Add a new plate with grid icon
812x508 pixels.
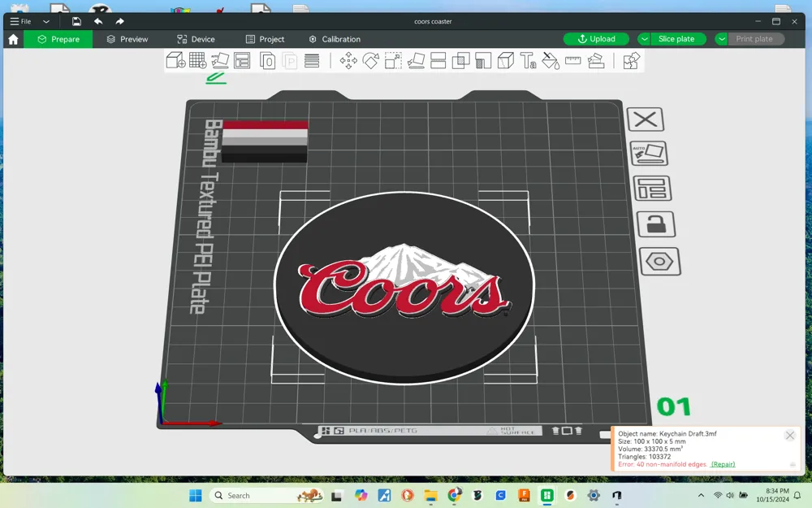[x=198, y=61]
